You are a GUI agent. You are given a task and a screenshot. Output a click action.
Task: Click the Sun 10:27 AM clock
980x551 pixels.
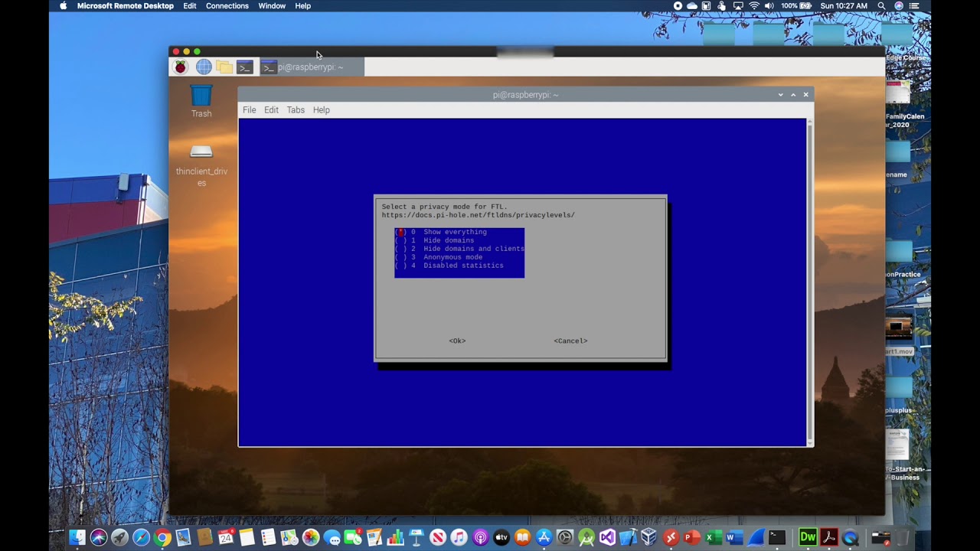[x=844, y=5]
